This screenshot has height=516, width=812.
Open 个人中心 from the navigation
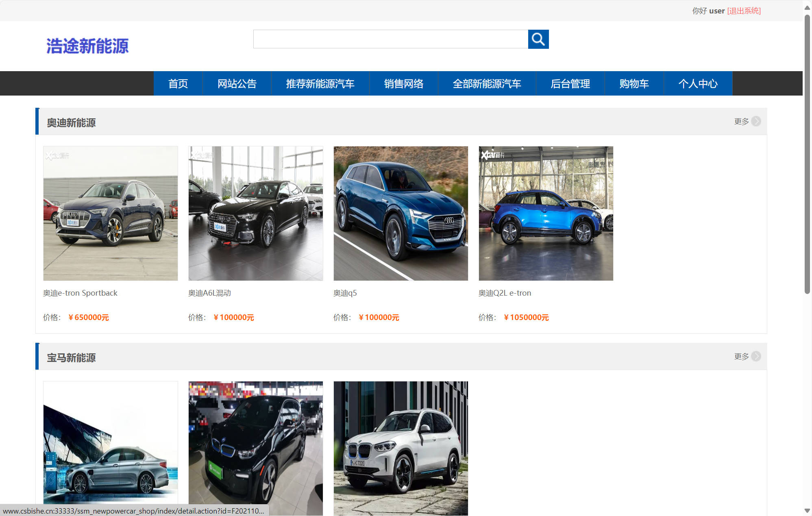click(698, 83)
